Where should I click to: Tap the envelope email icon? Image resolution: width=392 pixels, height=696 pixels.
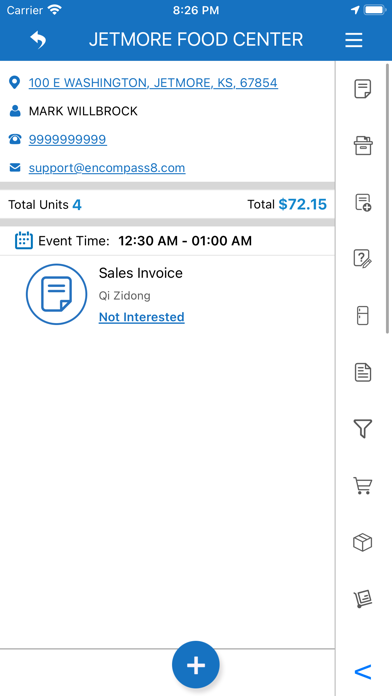(15, 167)
